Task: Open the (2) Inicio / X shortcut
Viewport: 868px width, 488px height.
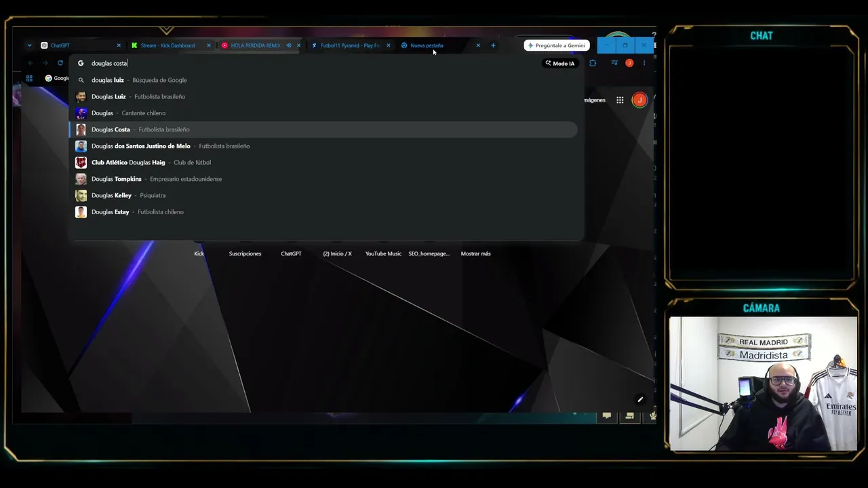Action: (337, 253)
